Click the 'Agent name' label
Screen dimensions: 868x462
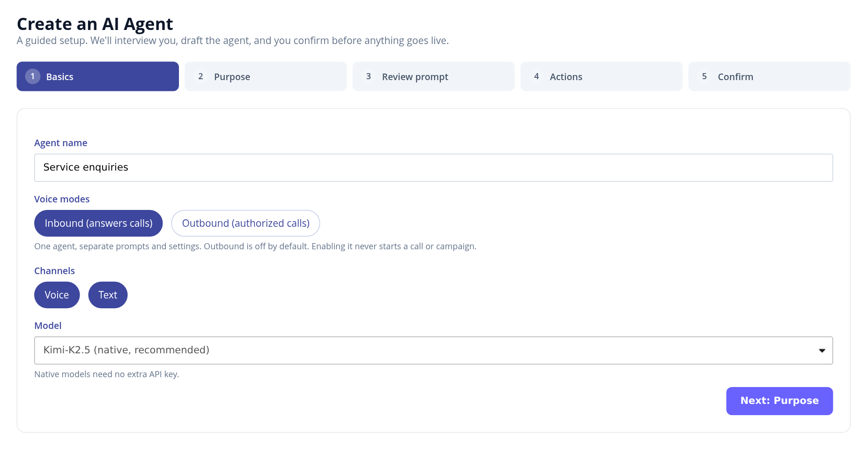[x=61, y=143]
